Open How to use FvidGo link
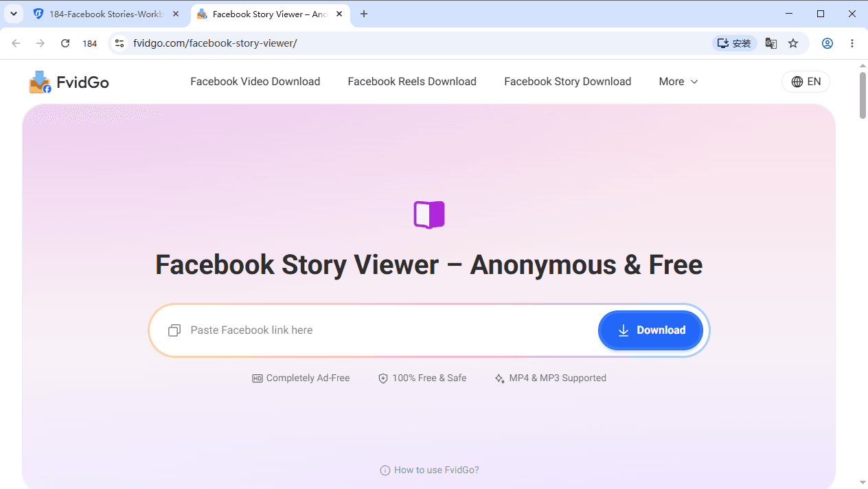This screenshot has height=489, width=868. [429, 470]
